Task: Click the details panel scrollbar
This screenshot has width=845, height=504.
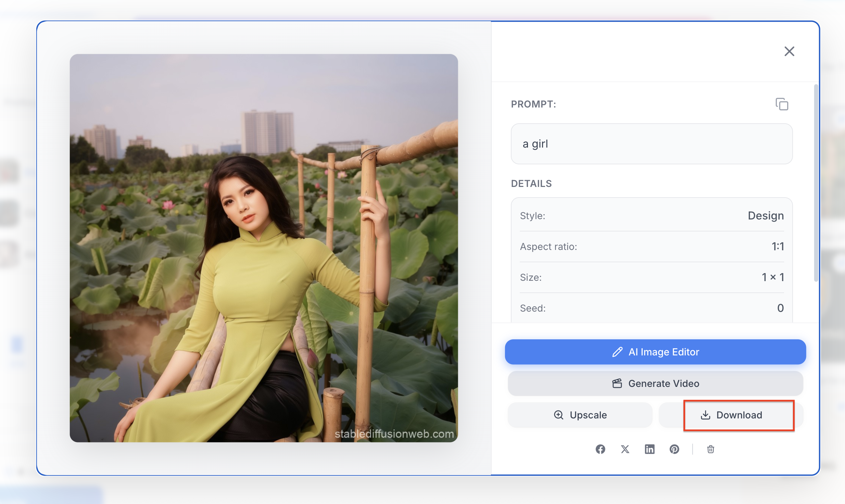Action: pyautogui.click(x=816, y=183)
